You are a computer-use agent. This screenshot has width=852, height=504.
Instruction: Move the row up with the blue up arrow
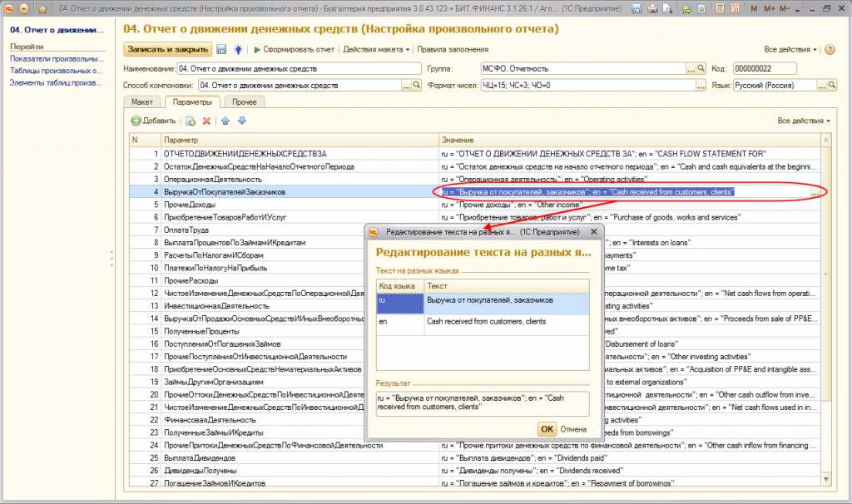tap(225, 121)
